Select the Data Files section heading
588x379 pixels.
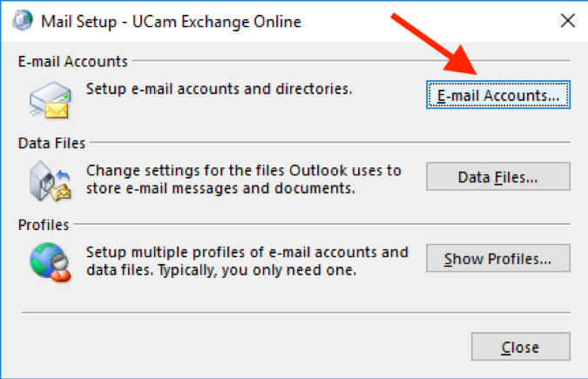pyautogui.click(x=51, y=143)
